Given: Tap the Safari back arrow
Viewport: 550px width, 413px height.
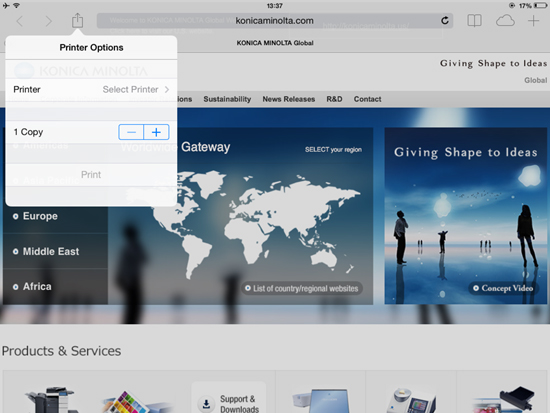Looking at the screenshot, I should click(x=20, y=21).
